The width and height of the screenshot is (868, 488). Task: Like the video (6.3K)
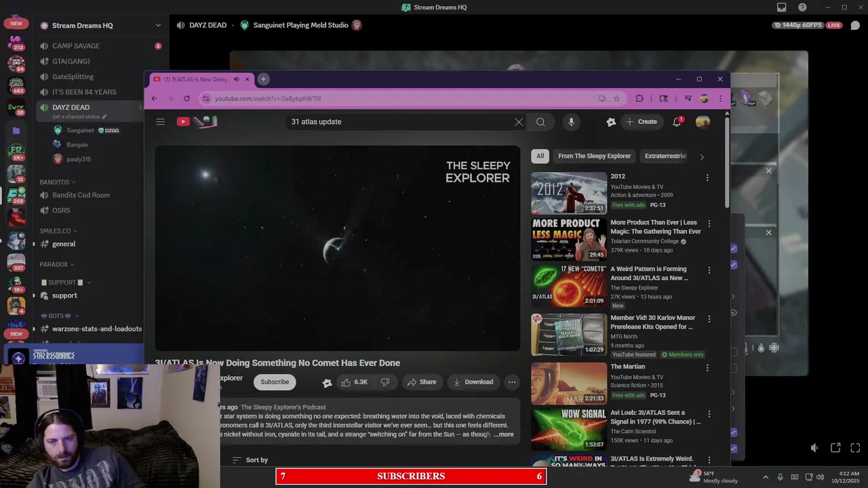[354, 382]
